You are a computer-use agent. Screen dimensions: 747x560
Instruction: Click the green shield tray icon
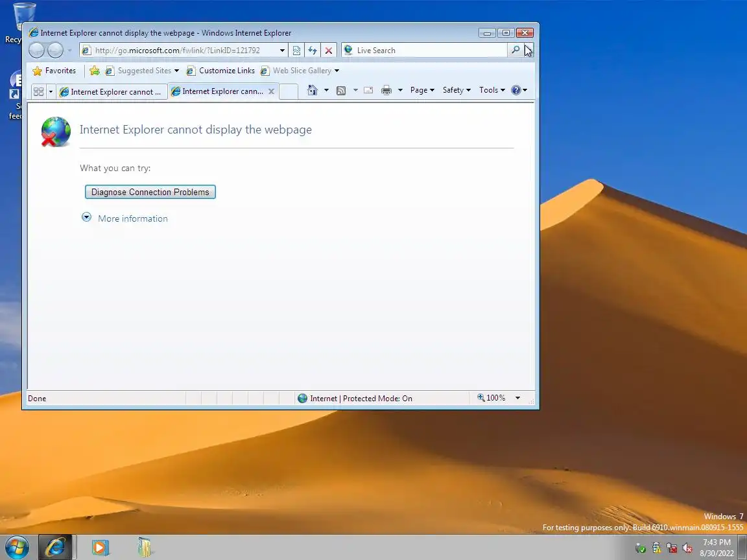pos(641,548)
